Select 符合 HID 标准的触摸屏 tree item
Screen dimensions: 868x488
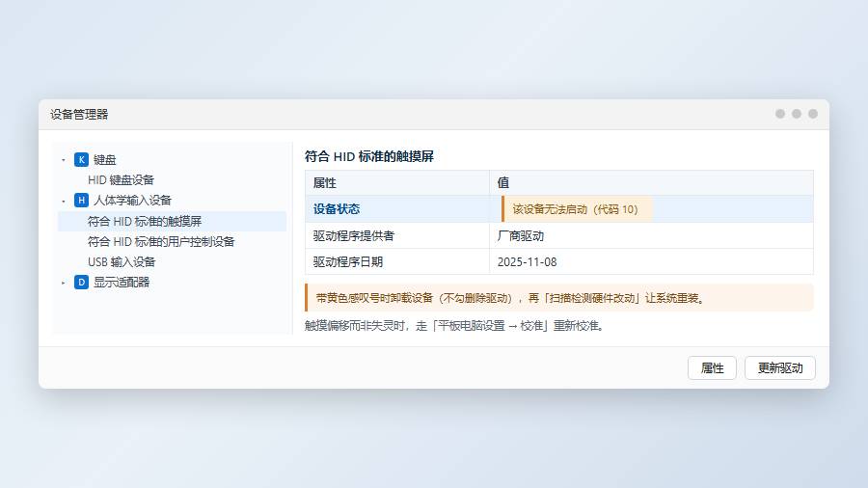pos(173,221)
